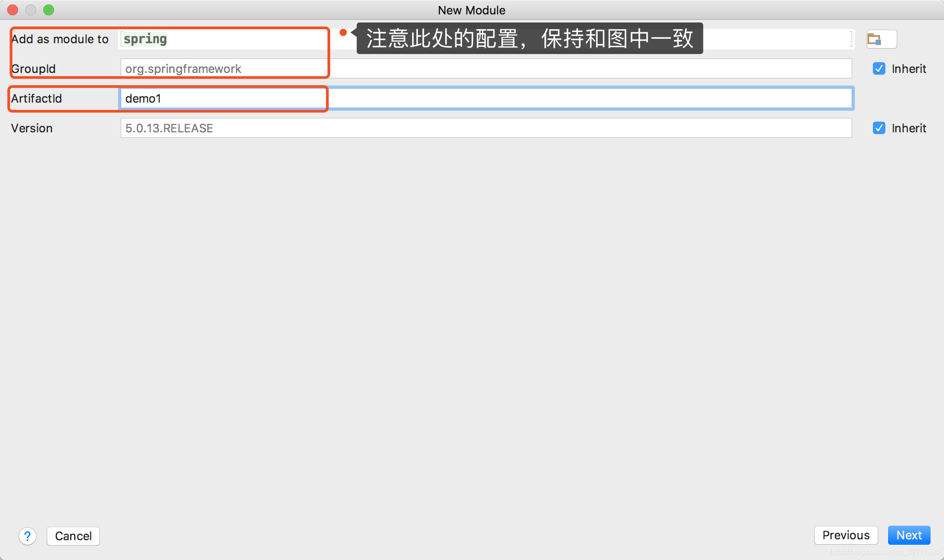Click the help question mark icon
This screenshot has width=944, height=560.
point(28,536)
